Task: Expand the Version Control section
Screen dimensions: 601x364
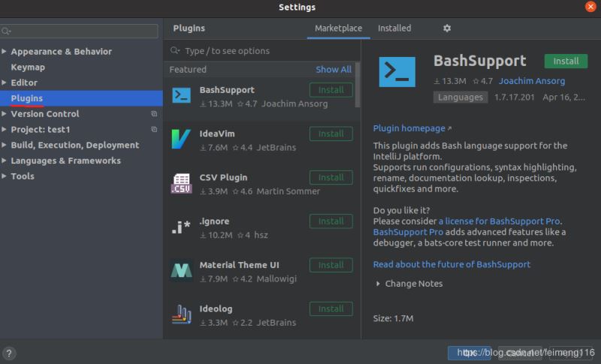Action: pyautogui.click(x=4, y=113)
